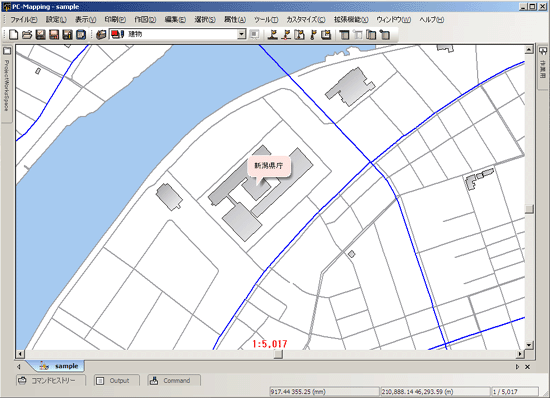Open the 選択(S) menu
The width and height of the screenshot is (550, 398).
tap(205, 20)
